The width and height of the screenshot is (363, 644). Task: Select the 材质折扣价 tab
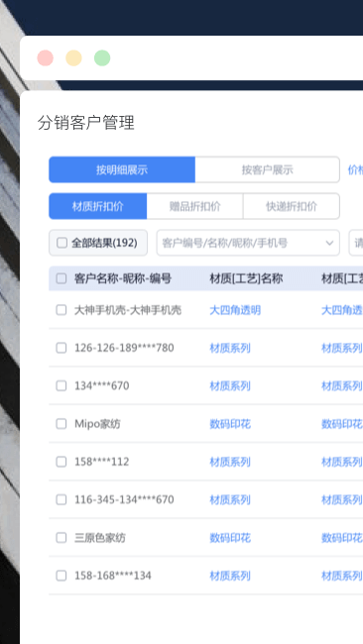click(98, 206)
